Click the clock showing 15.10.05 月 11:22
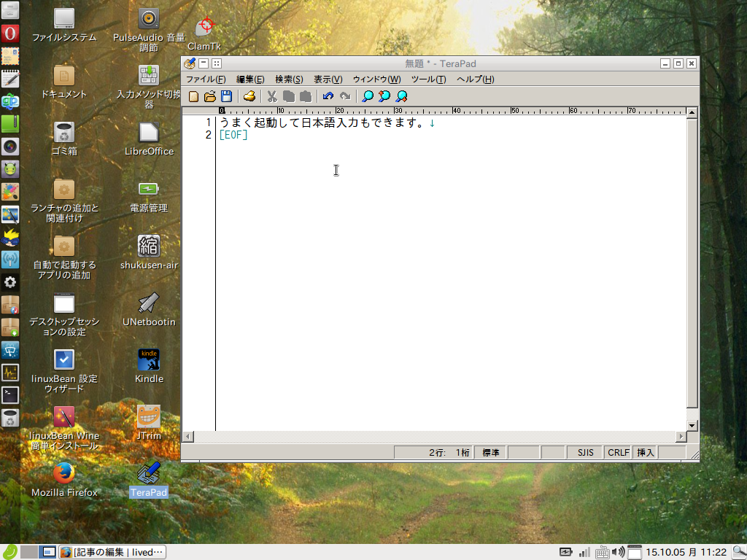This screenshot has width=747, height=560. (x=686, y=552)
